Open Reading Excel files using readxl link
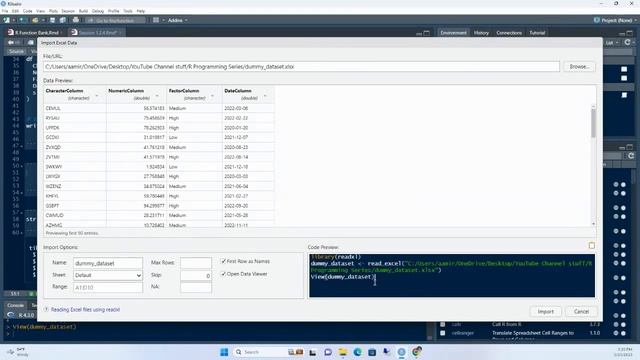The height and width of the screenshot is (360, 640). 85,310
